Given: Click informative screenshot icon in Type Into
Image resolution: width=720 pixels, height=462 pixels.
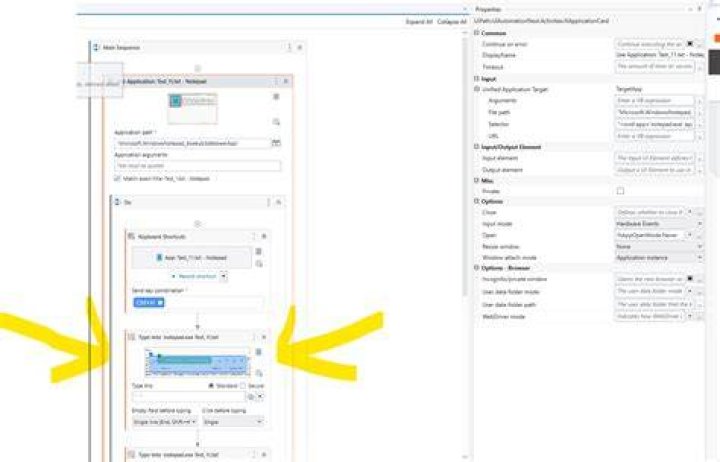Looking at the screenshot, I should tap(259, 373).
